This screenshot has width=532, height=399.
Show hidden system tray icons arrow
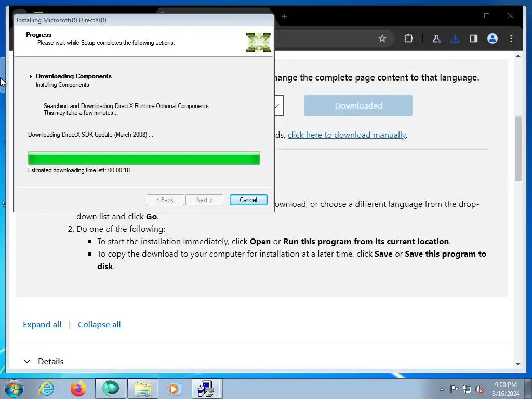point(442,389)
